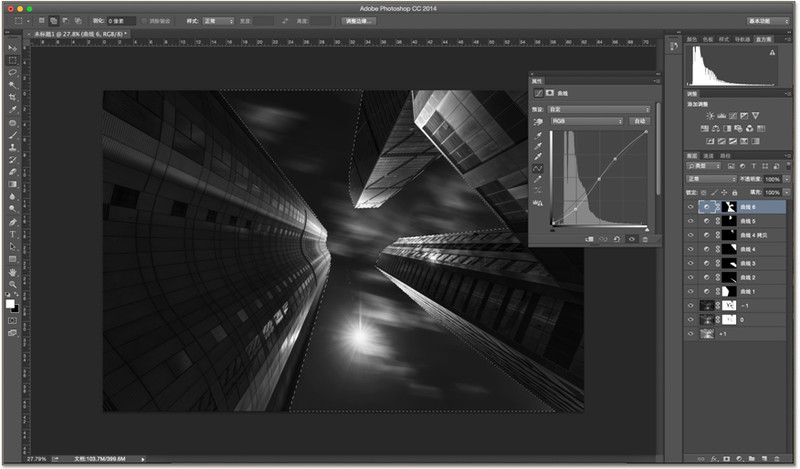Switch to the Swatches tab
Screen dimensions: 800x469
(x=708, y=39)
